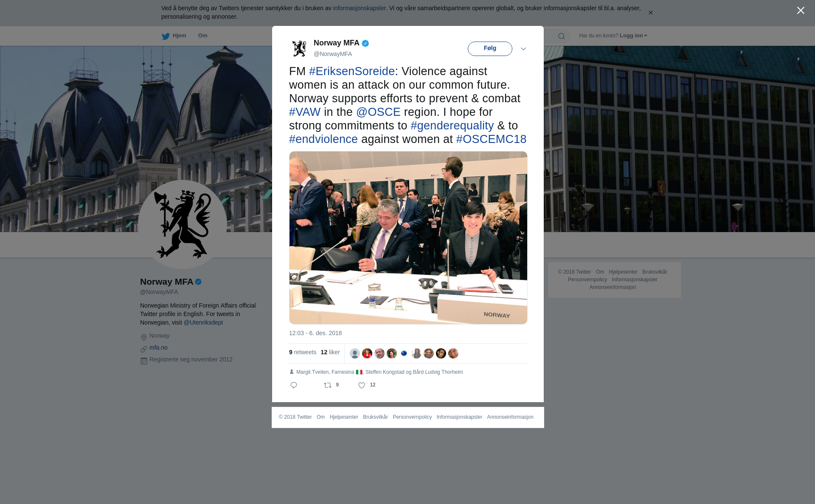Like the tweet using the heart icon
This screenshot has width=815, height=504.
[x=362, y=385]
